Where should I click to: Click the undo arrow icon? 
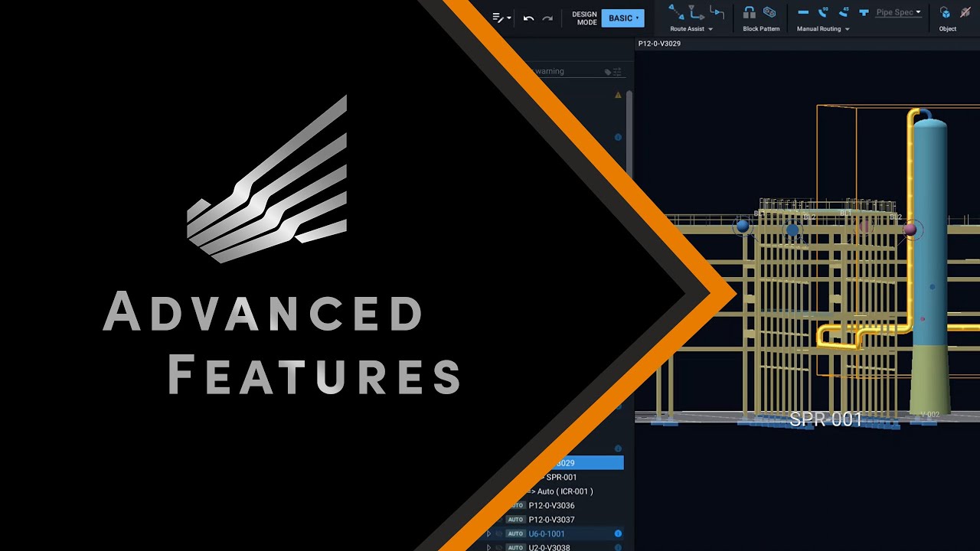point(528,18)
